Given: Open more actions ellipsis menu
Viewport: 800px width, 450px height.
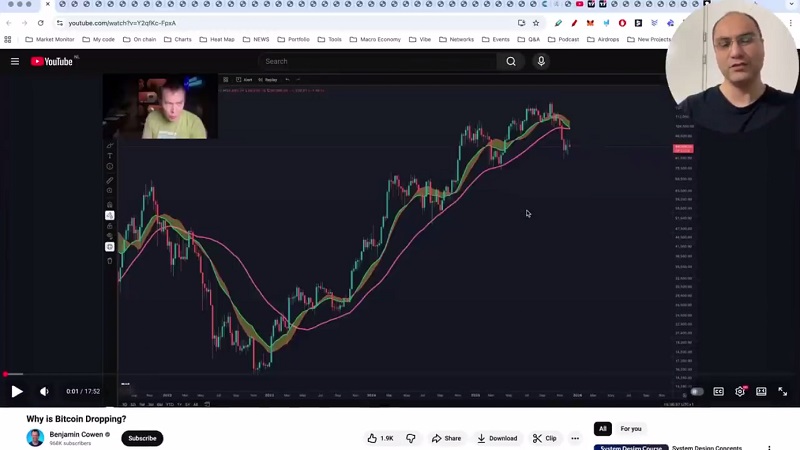Looking at the screenshot, I should click(x=575, y=438).
